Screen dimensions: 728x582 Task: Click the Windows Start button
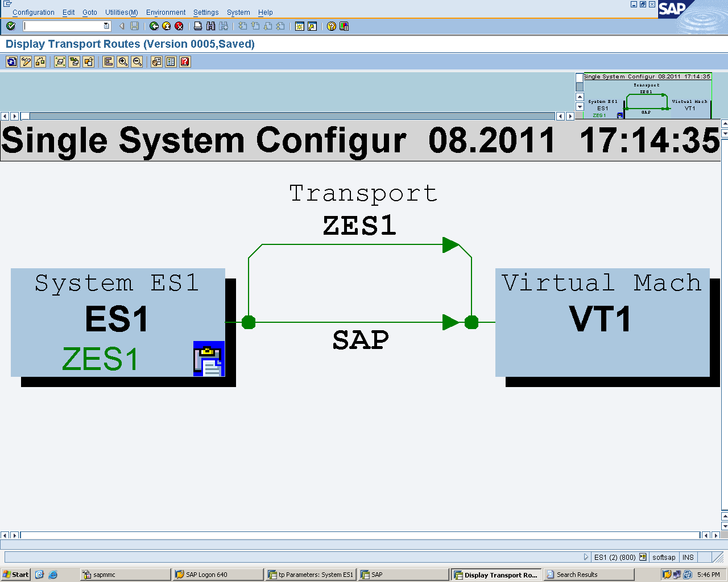pyautogui.click(x=16, y=575)
